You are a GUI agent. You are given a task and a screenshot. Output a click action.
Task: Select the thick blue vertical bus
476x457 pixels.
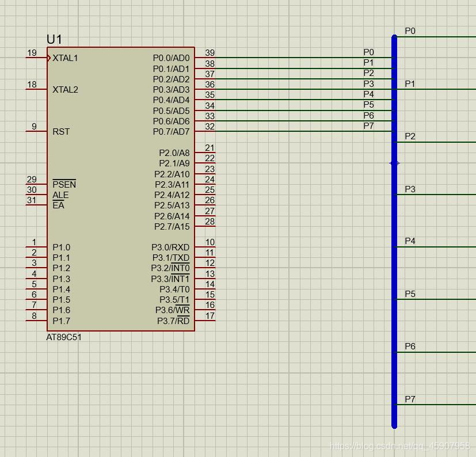[394, 231]
